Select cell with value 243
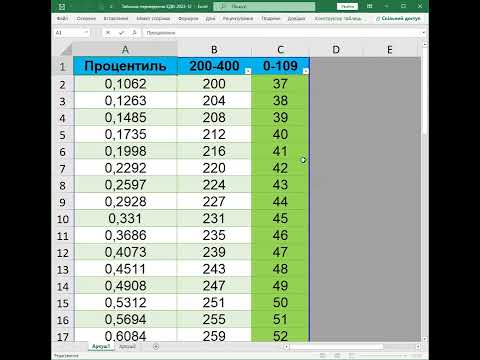 click(x=214, y=269)
